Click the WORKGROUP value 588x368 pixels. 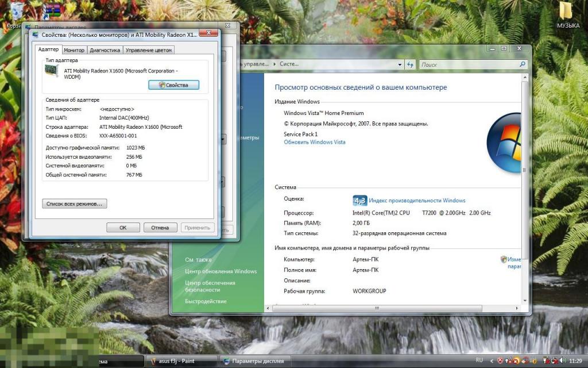tap(369, 291)
